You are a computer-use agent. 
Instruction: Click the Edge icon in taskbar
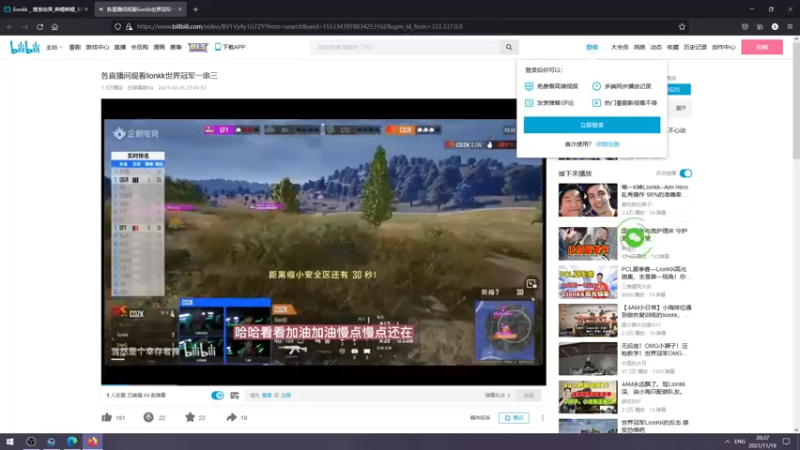(x=72, y=441)
